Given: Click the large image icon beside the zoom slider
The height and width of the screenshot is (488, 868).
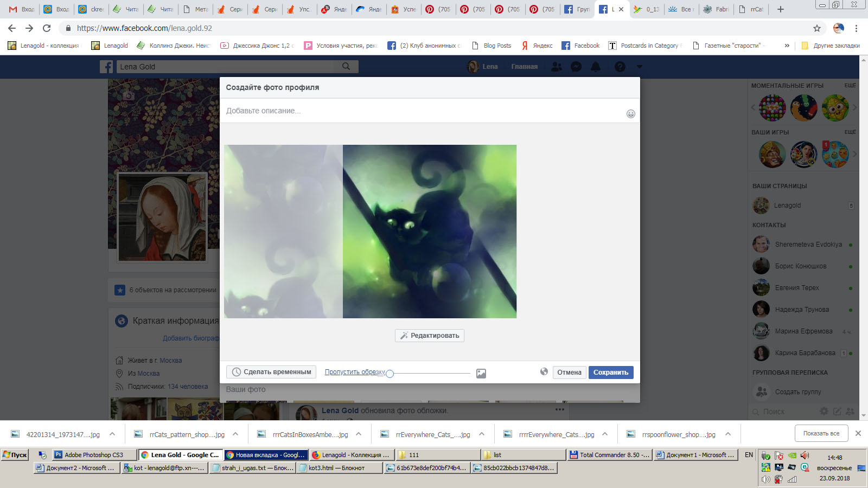Looking at the screenshot, I should tap(481, 374).
